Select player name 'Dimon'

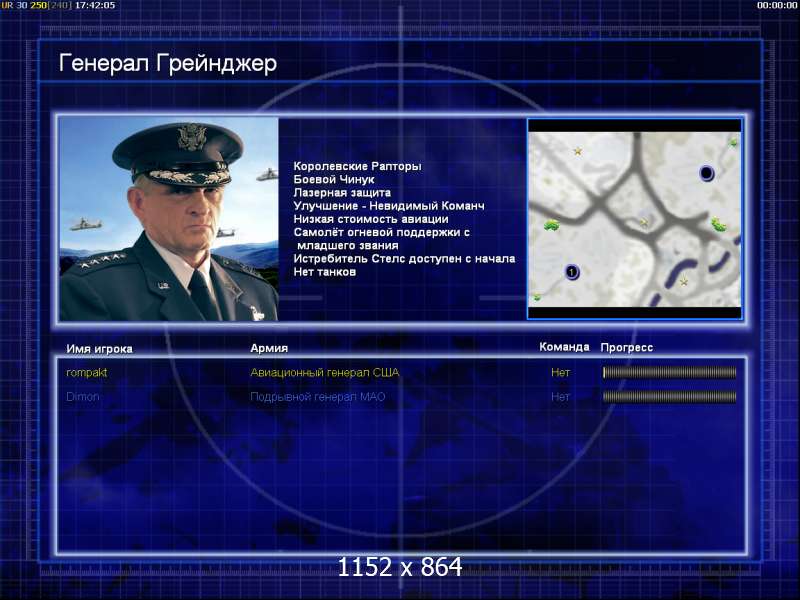point(83,396)
